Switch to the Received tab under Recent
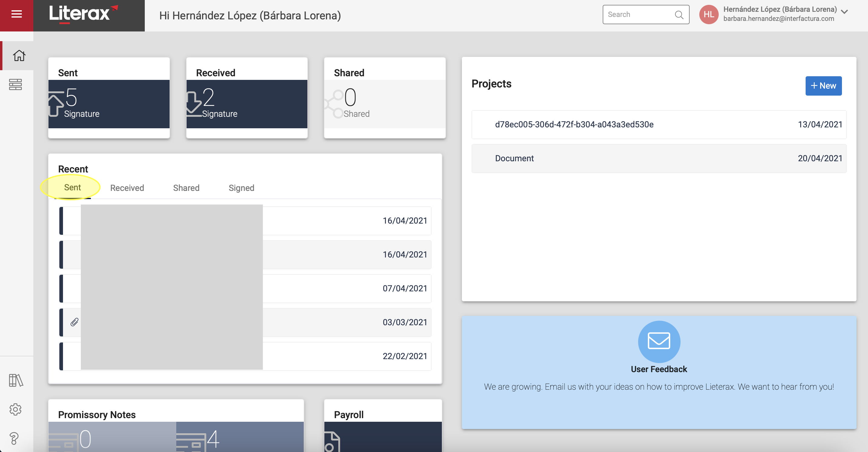Screen dimensions: 868x452 coord(127,188)
